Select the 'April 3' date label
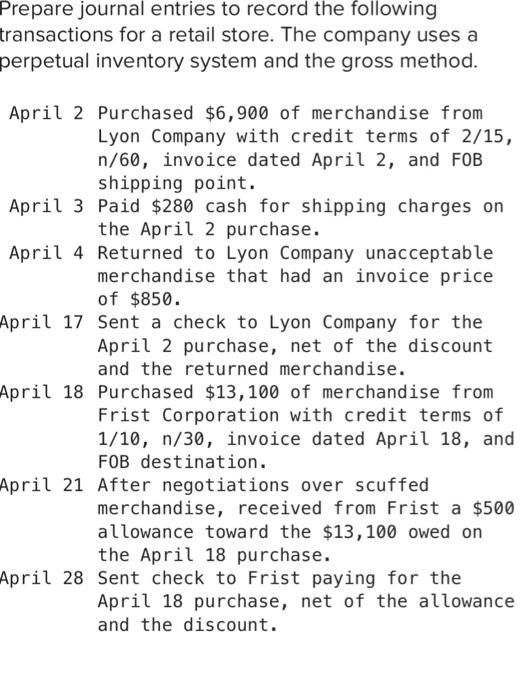This screenshot has width=527, height=700. [x=46, y=206]
